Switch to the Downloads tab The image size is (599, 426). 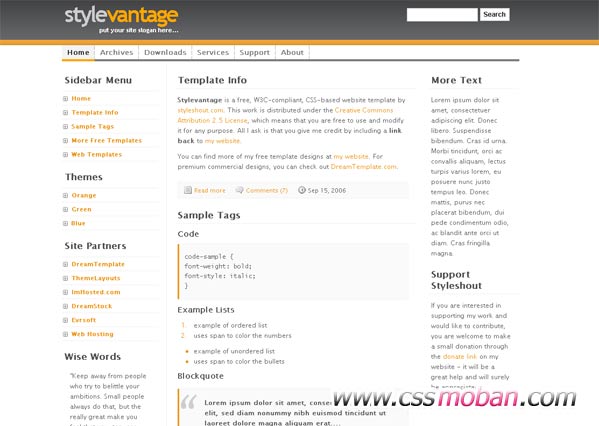165,52
